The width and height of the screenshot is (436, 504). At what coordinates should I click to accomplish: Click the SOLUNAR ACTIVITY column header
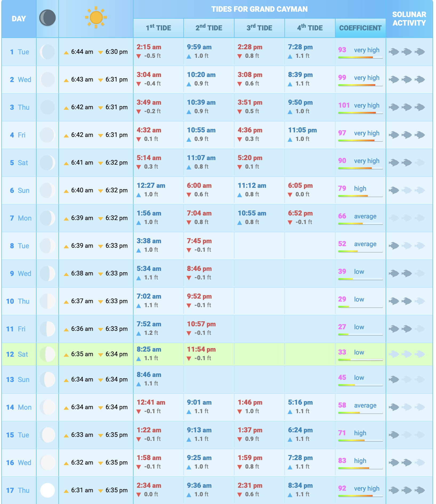coord(409,19)
